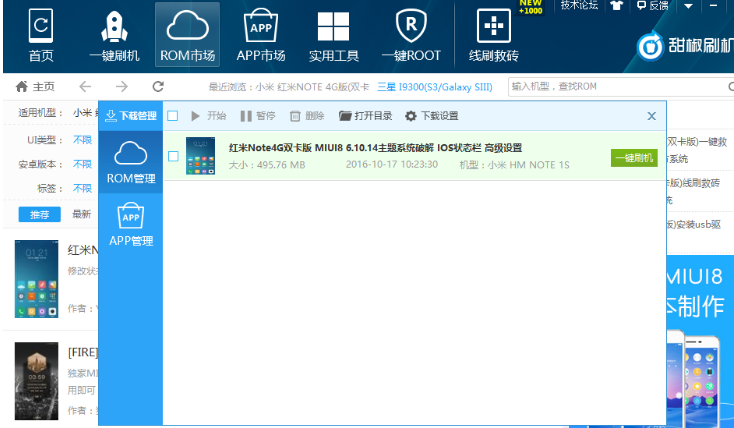Click 暂停 pause download button

pos(258,116)
